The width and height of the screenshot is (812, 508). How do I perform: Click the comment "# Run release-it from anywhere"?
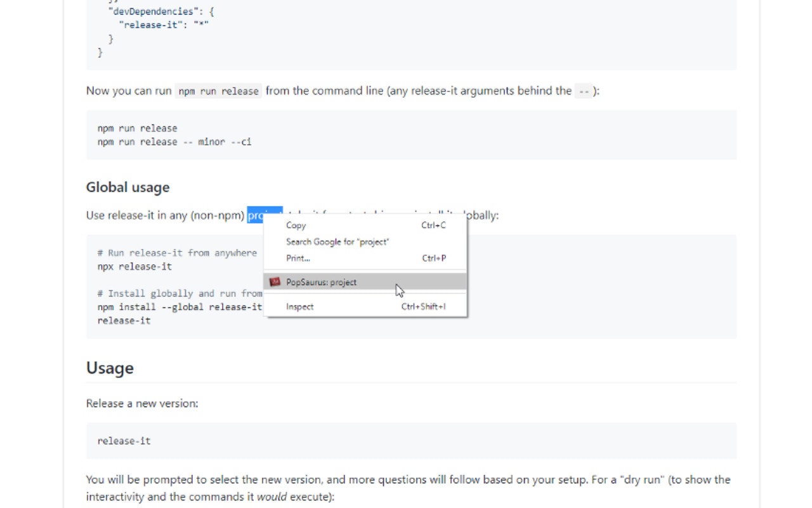tap(177, 253)
